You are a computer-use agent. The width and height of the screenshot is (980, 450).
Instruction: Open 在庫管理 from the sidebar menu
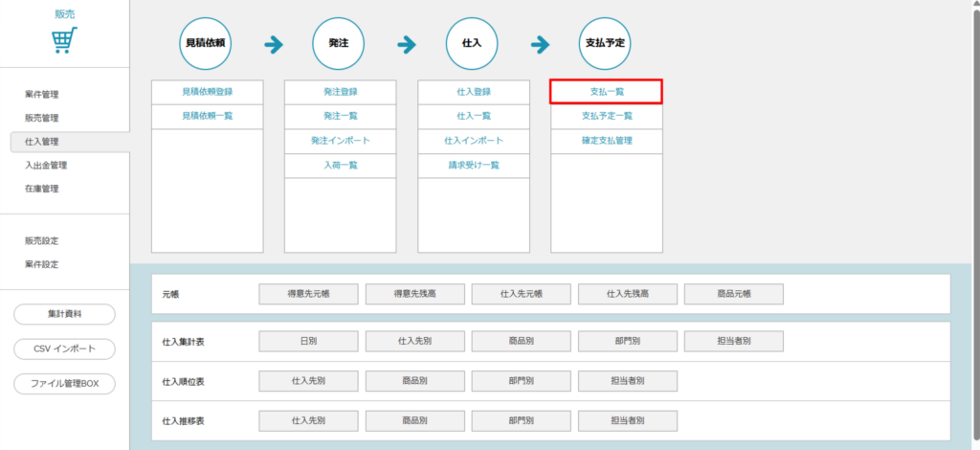(x=42, y=189)
